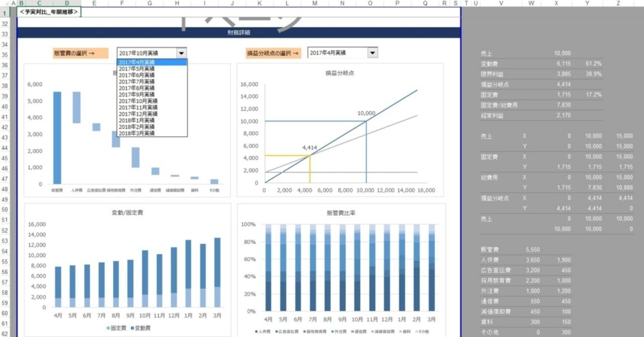Choose 2017年4月実績 from the open list
Viewport: 644px width, 337px height.
point(152,62)
